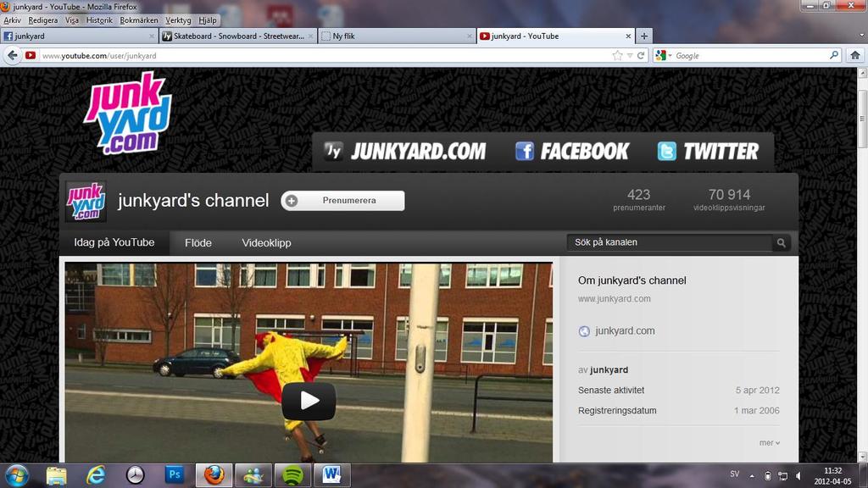The height and width of the screenshot is (488, 868).
Task: Open Photoshop from the taskbar
Action: coord(175,475)
